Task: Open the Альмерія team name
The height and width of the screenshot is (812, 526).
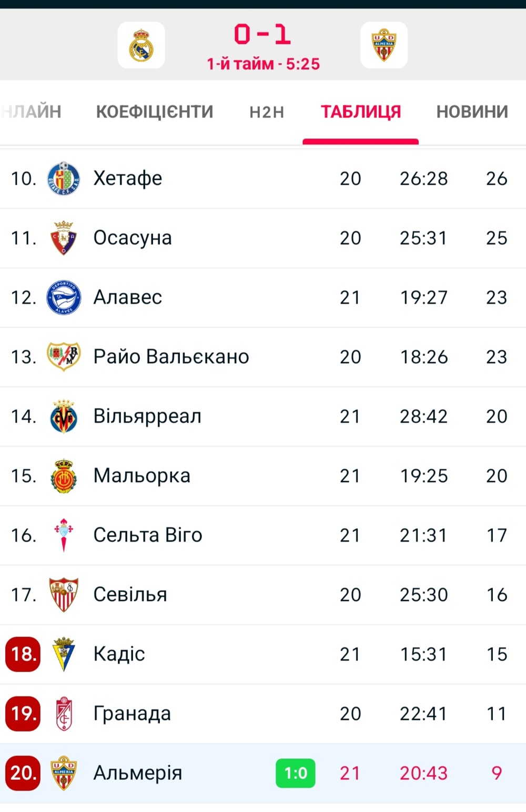Action: 138,773
